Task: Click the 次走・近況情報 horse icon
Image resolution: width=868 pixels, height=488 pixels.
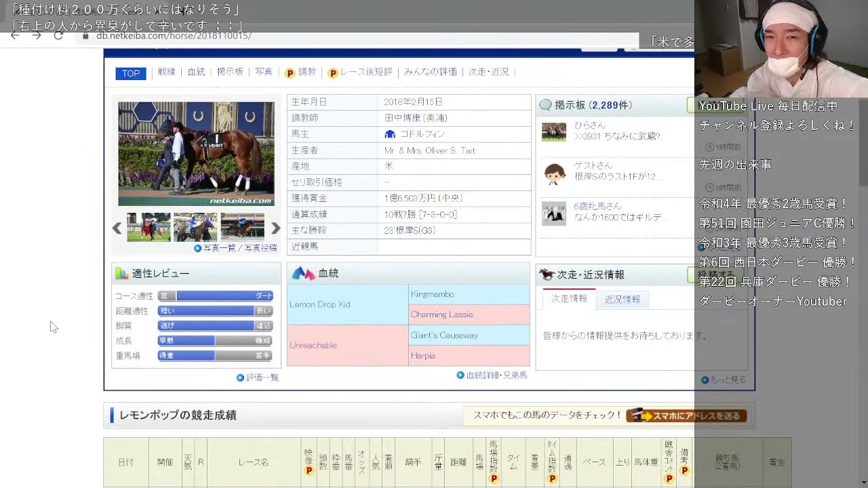Action: click(547, 274)
